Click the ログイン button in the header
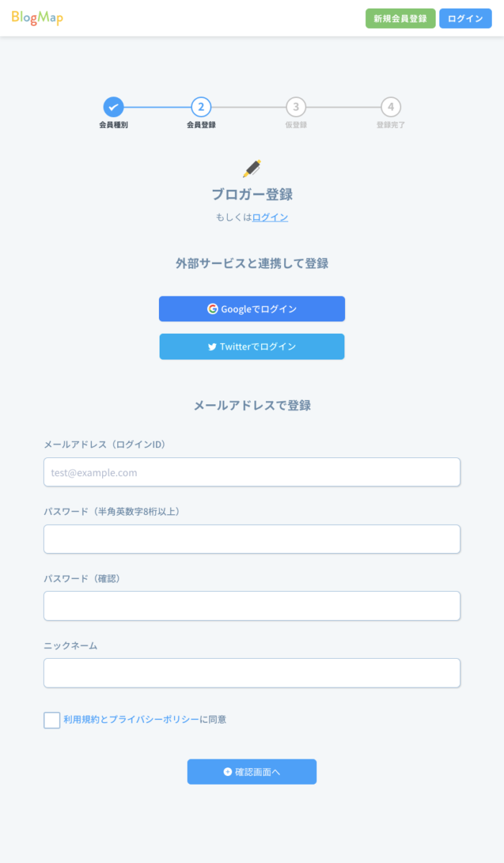Screen dimensions: 504x863 [x=464, y=18]
